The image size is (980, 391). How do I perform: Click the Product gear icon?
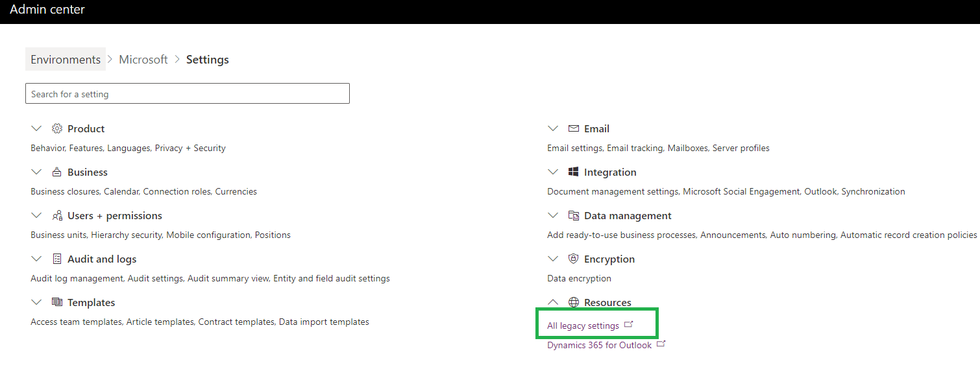(x=56, y=128)
